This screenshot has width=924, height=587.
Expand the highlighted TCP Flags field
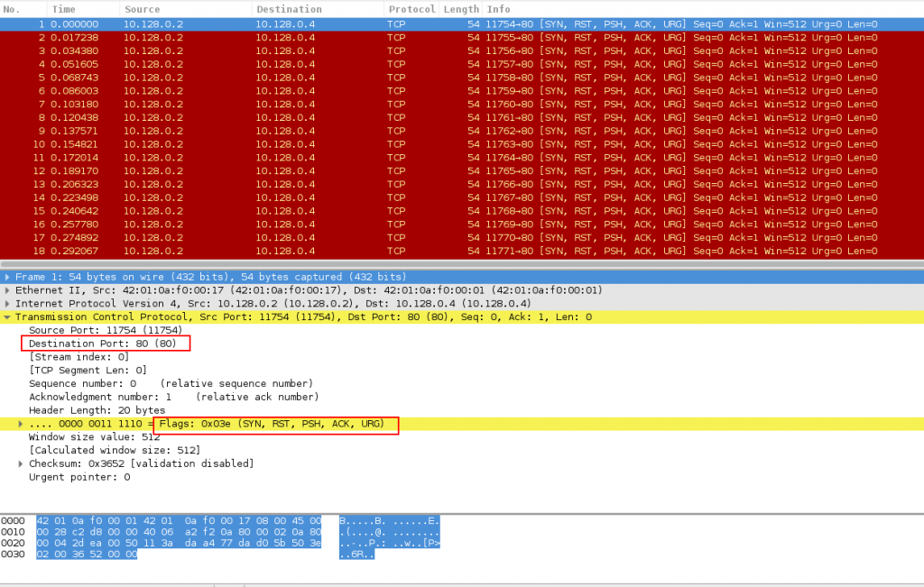pos(20,423)
